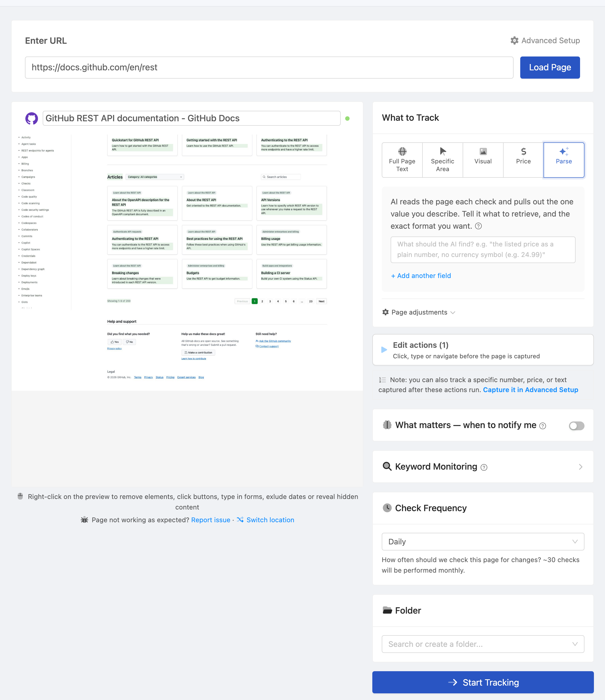Switch to the Full Page Text tab
Screen dimensions: 605x700
pos(402,160)
